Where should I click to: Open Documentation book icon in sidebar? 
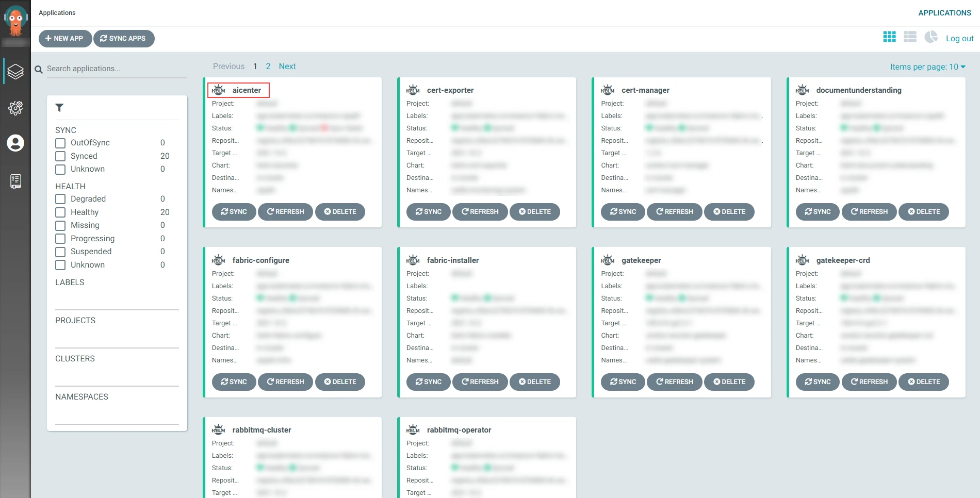click(15, 181)
